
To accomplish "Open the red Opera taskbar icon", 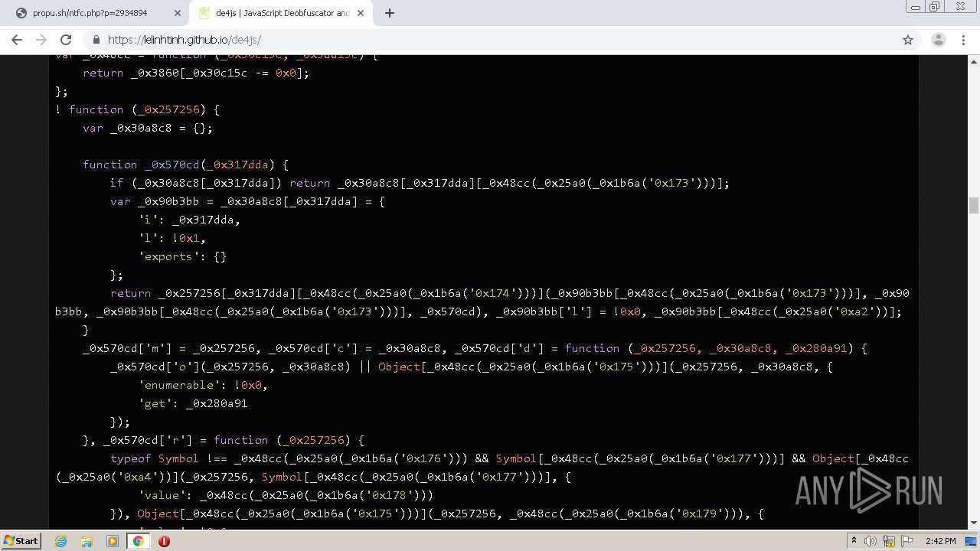I will [x=164, y=541].
